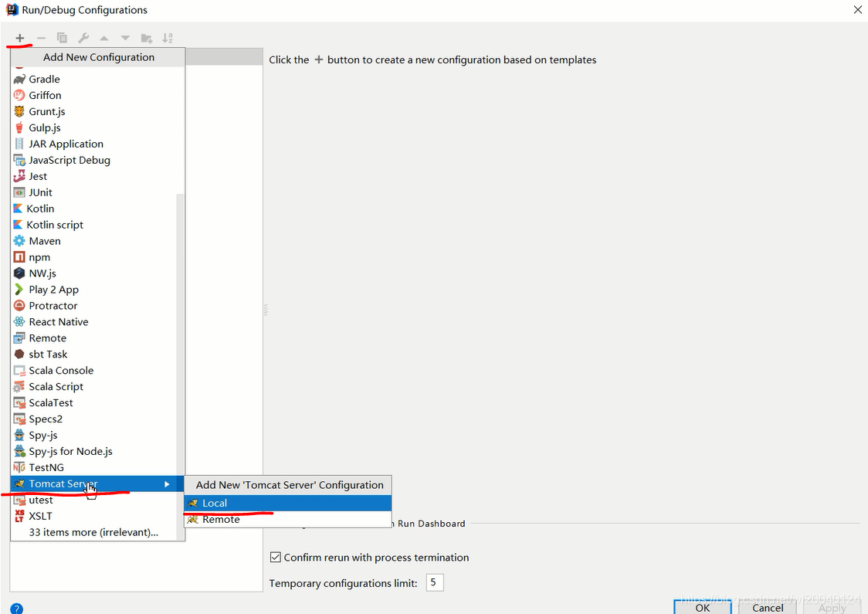Select the Grunt.js icon
868x614 pixels.
19,111
